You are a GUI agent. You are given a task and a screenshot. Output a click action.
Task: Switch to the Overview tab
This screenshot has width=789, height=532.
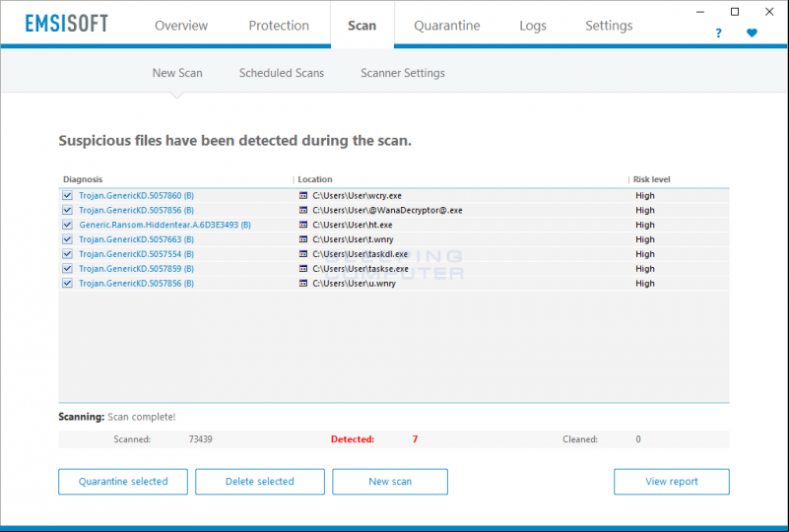pyautogui.click(x=181, y=26)
